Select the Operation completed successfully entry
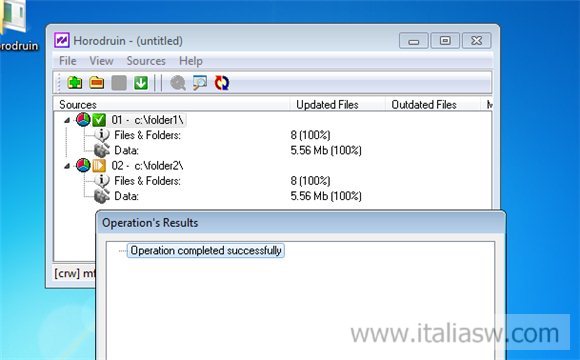The height and width of the screenshot is (360, 580). click(206, 250)
